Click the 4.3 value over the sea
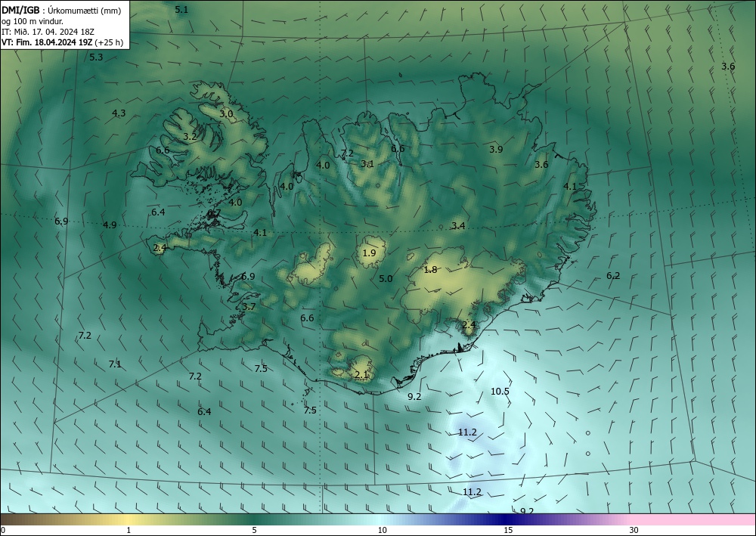Image resolution: width=756 pixels, height=536 pixels. [119, 113]
